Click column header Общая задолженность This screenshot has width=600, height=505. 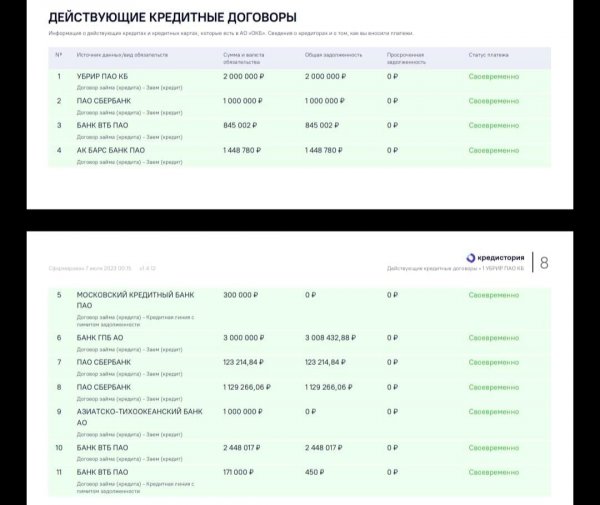click(333, 55)
